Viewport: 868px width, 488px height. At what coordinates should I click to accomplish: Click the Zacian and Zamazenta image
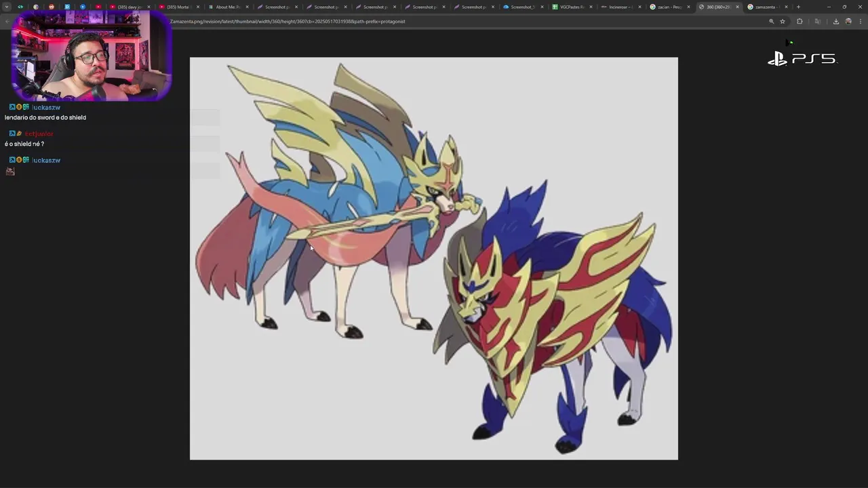point(434,258)
